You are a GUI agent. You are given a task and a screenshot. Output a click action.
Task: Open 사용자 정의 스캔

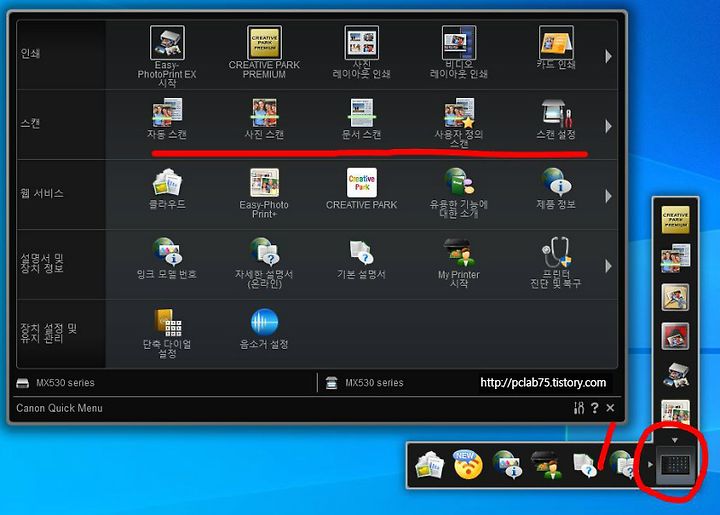point(459,123)
